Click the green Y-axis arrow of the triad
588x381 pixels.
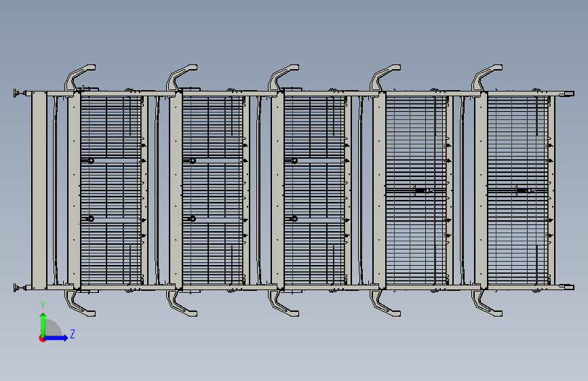point(43,324)
